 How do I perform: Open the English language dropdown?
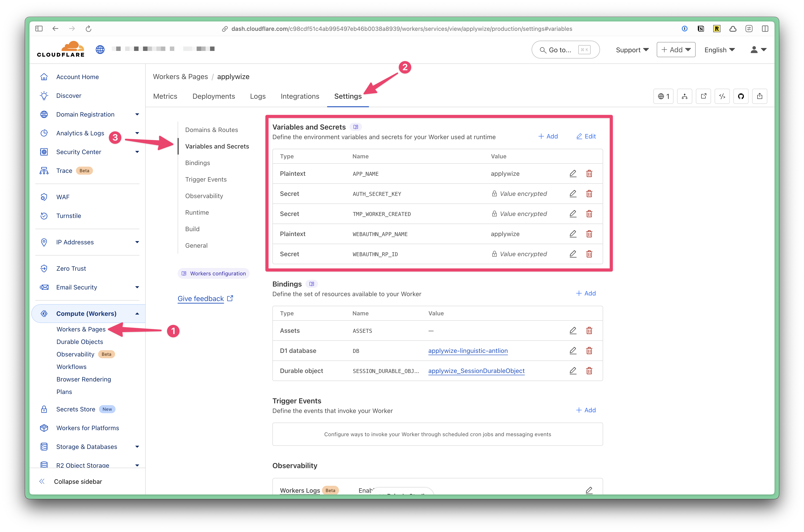tap(719, 50)
